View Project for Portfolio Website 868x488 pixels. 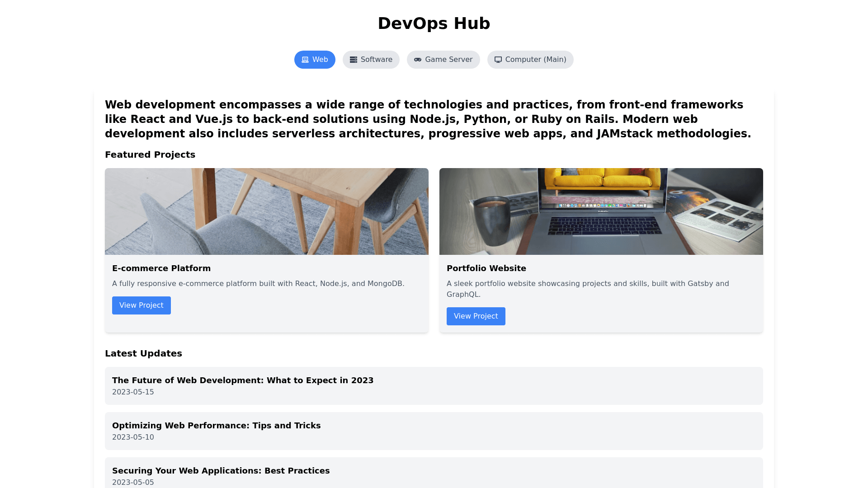click(476, 316)
